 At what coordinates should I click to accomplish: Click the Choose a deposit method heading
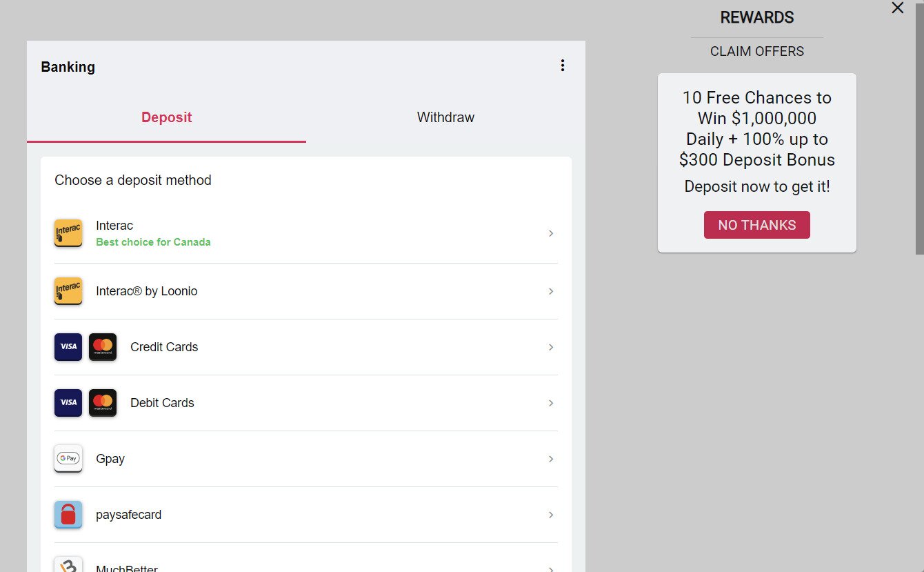[x=133, y=180]
